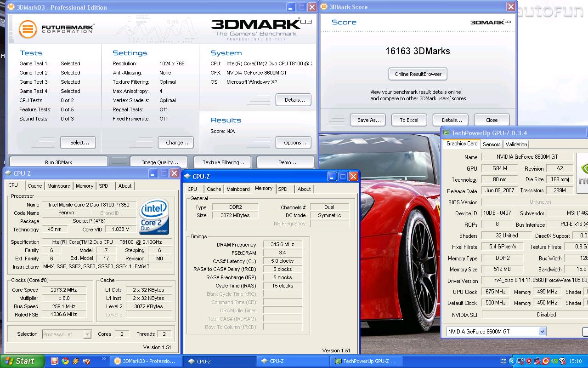588x368 pixels.
Task: Click the front CPU-Z Memory window title icon
Action: point(187,177)
